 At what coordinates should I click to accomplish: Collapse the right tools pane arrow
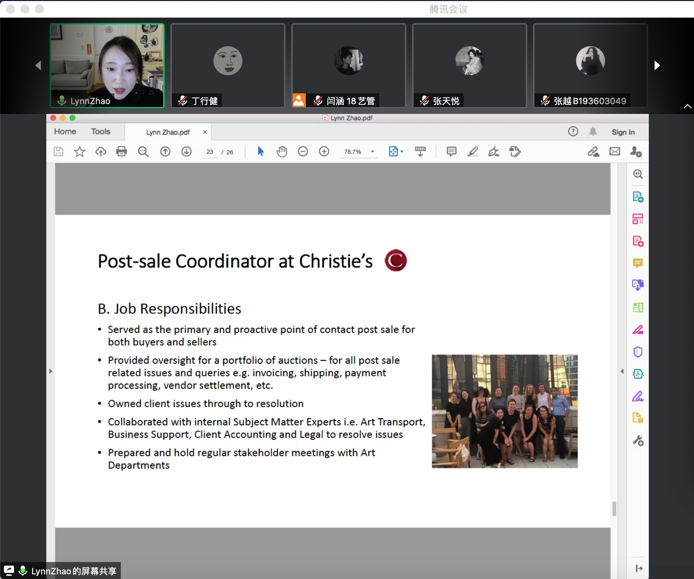tap(622, 371)
